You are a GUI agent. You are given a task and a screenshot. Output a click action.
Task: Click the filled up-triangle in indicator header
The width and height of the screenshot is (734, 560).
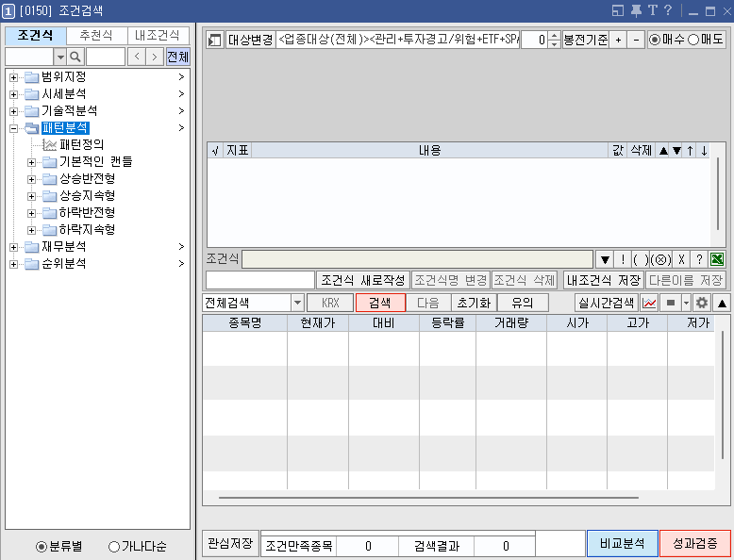click(663, 151)
